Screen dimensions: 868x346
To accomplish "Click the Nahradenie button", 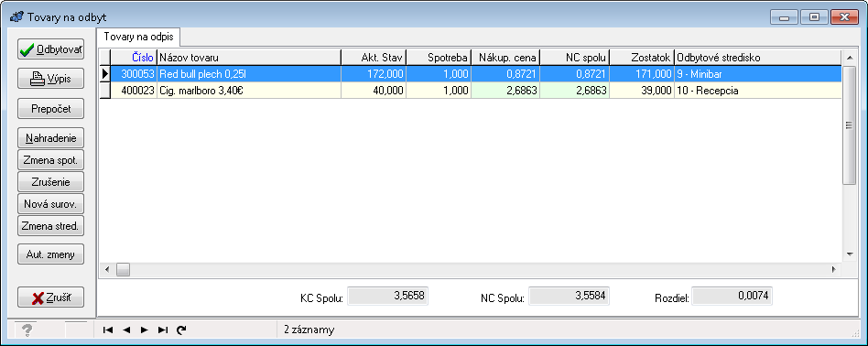I will [x=51, y=138].
